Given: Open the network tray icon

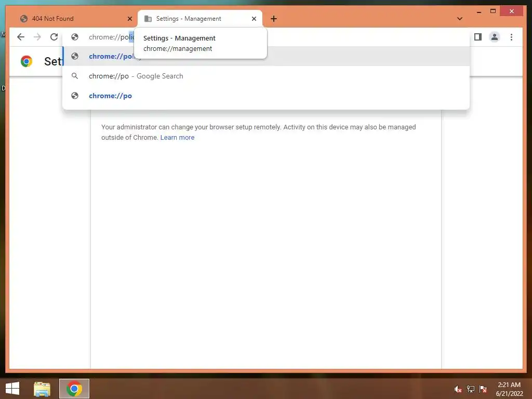Looking at the screenshot, I should point(470,389).
